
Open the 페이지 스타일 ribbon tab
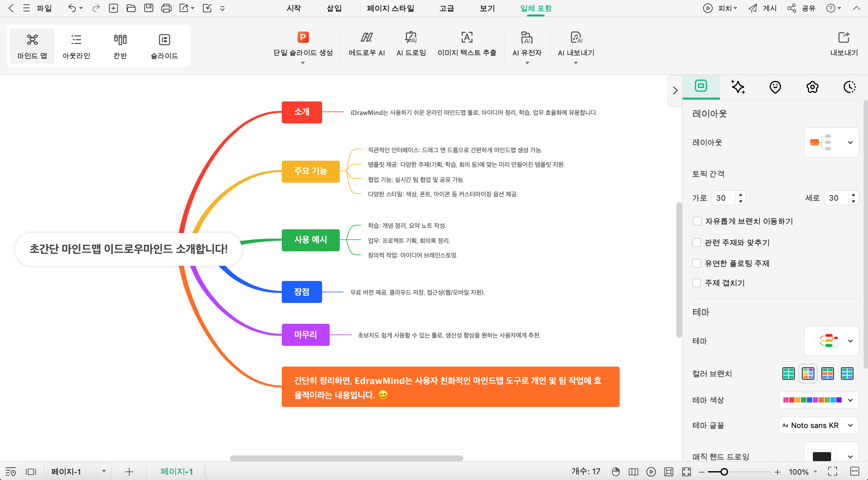[391, 8]
